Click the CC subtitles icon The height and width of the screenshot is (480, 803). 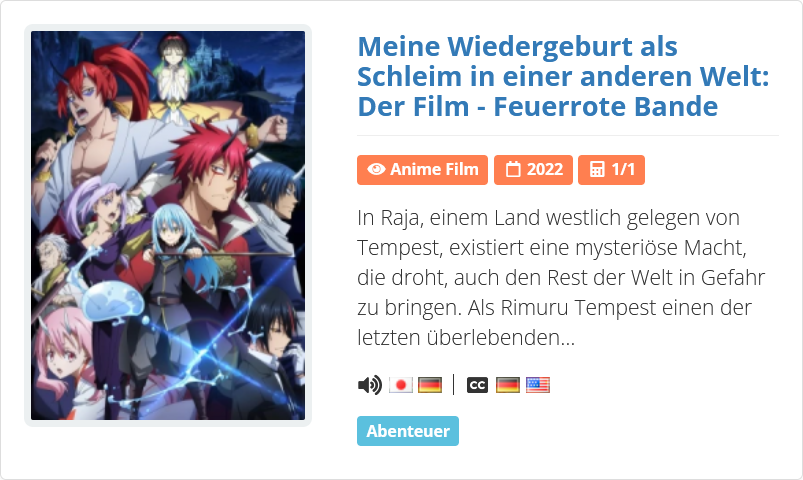click(x=477, y=385)
